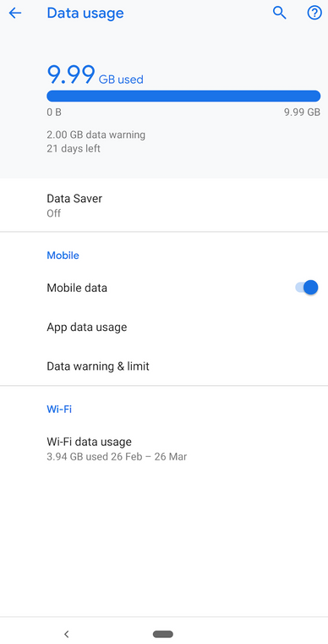Screen dimensions: 328x644
Task: Click the blue data usage bar
Action: (x=183, y=96)
